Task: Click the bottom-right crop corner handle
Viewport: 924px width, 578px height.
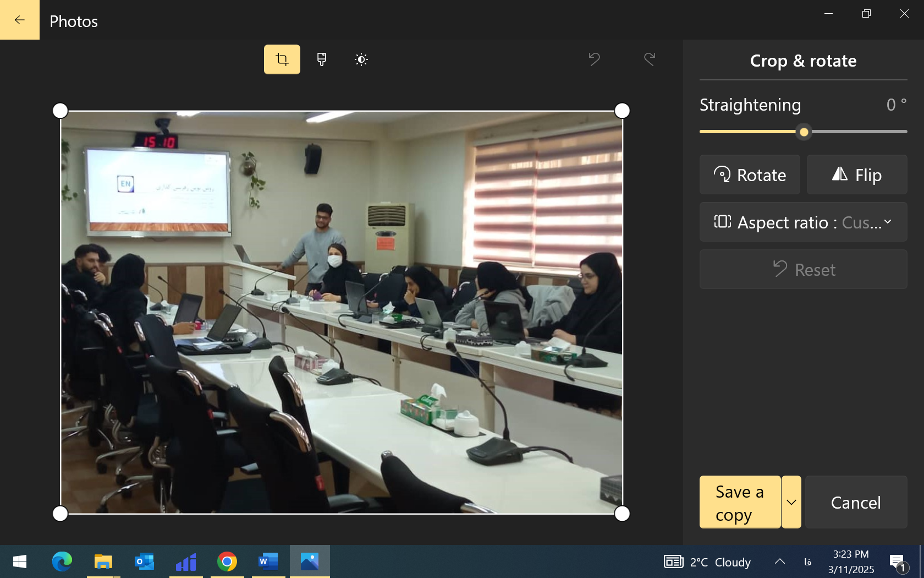Action: tap(622, 514)
